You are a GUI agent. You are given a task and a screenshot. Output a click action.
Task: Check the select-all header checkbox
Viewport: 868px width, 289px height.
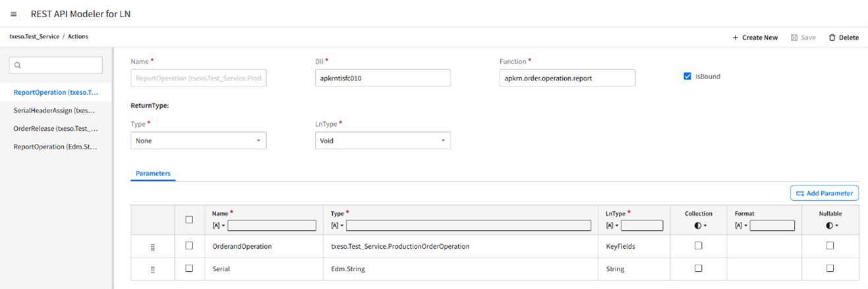(189, 220)
